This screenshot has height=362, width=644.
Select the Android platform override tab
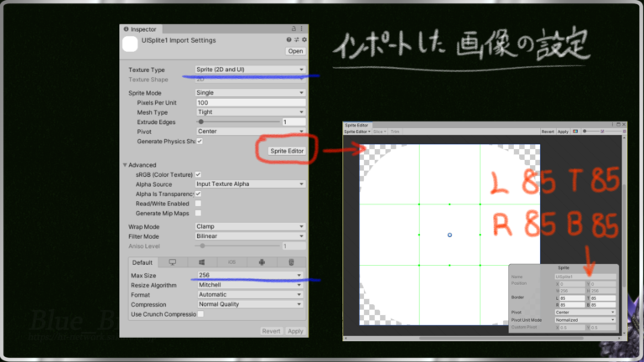[x=262, y=262]
